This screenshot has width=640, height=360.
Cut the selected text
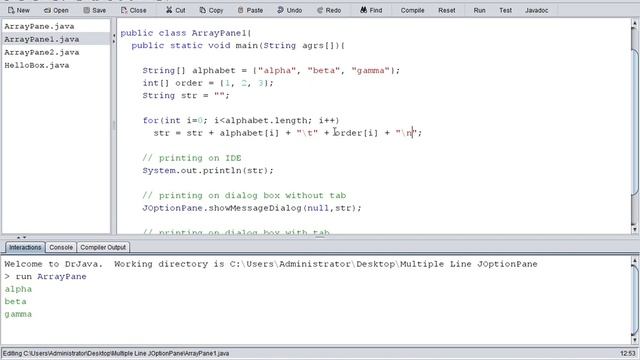coord(176,10)
